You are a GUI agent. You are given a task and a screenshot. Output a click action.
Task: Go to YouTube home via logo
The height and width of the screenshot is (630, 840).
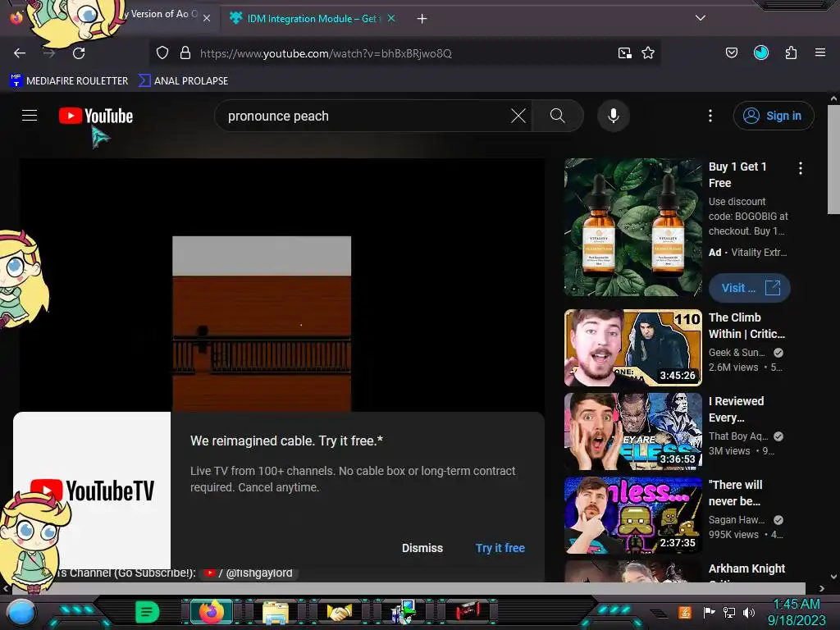pos(96,116)
